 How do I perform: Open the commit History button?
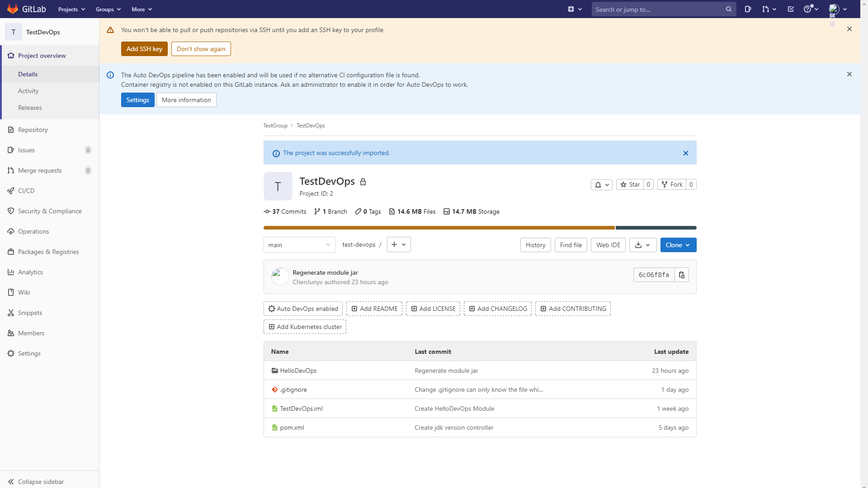pos(536,245)
